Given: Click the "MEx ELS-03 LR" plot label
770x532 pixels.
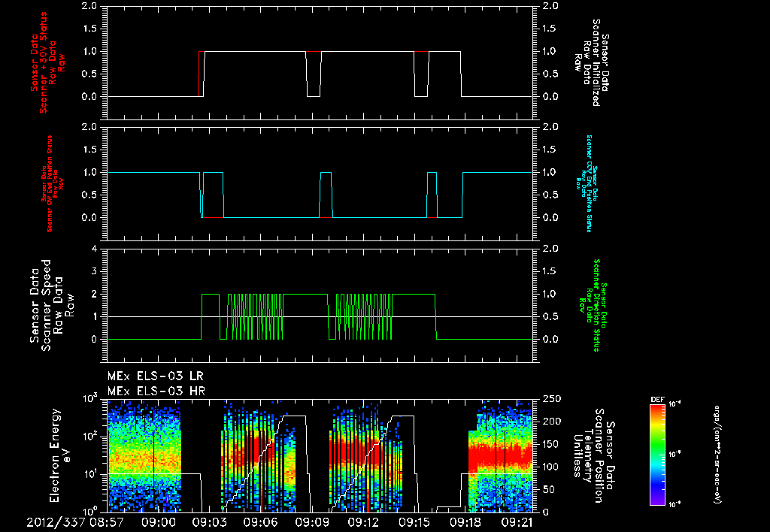Looking at the screenshot, I should coord(155,376).
